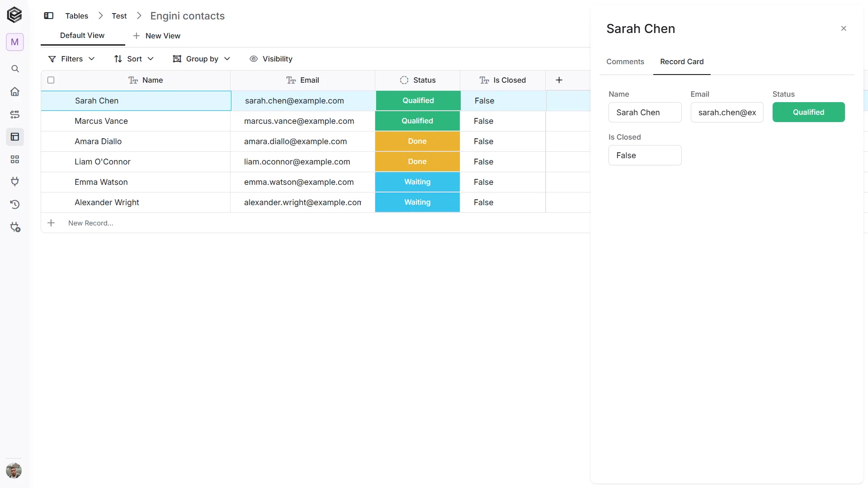Select the Default View tab
868x488 pixels.
[x=82, y=35]
